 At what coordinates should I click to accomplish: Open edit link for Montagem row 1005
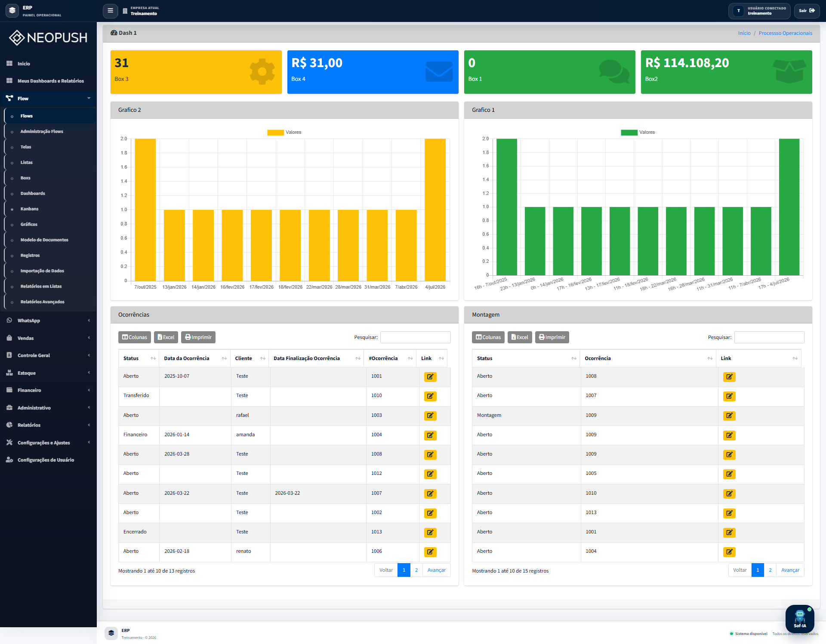click(x=729, y=474)
